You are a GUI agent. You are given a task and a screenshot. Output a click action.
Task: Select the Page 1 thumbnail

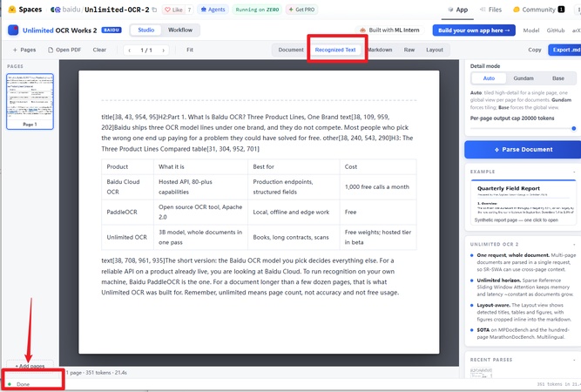(30, 102)
